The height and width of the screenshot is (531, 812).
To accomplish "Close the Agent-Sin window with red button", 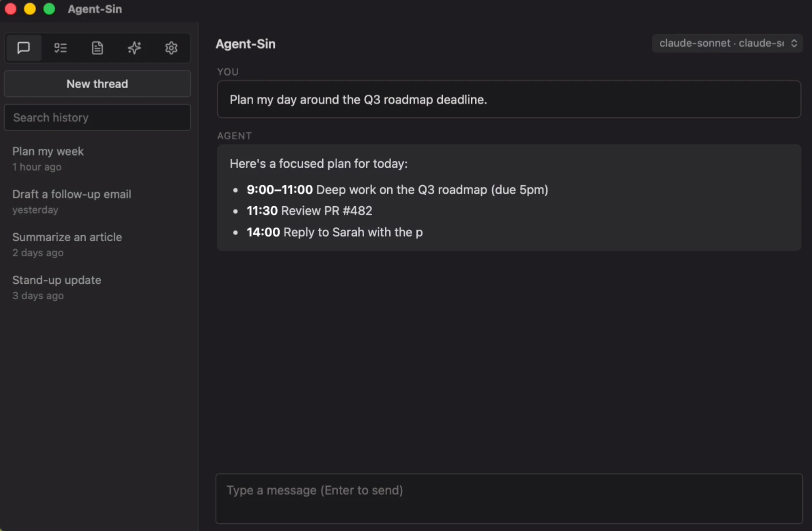I will click(10, 9).
